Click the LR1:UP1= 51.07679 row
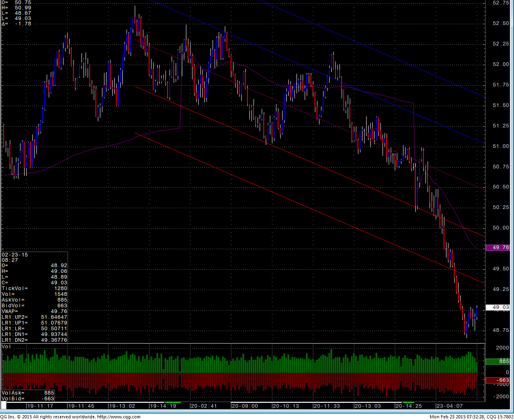Image resolution: width=514 pixels, height=420 pixels. (x=34, y=323)
